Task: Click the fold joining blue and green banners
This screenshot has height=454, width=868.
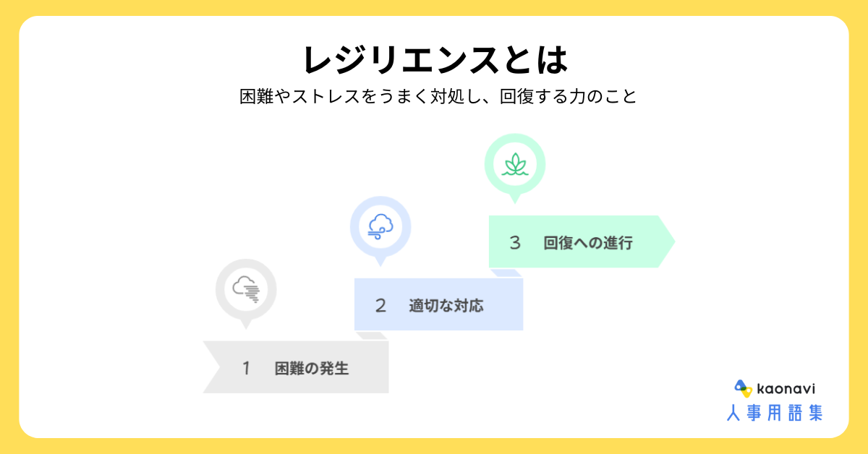Action: (x=506, y=273)
